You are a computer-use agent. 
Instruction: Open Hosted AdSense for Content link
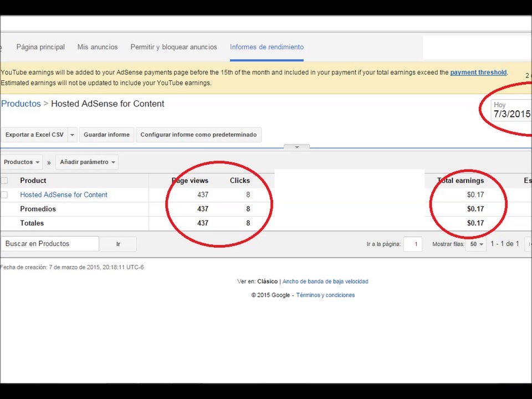point(63,195)
